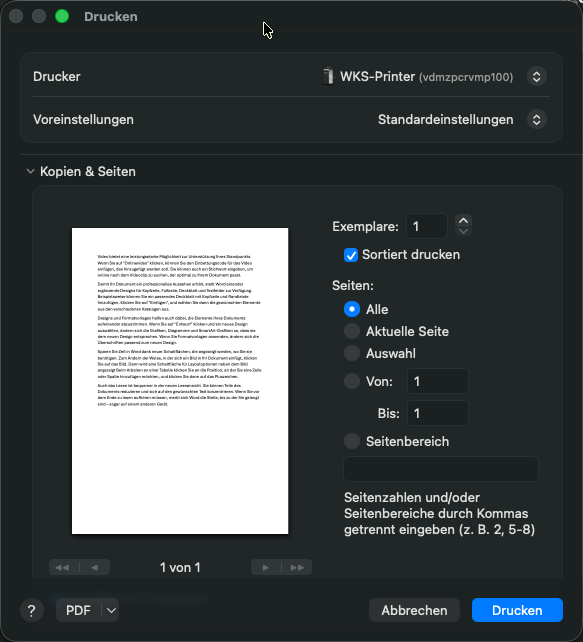Collapse the Kopien & Seiten section
This screenshot has width=583, height=642.
coord(30,172)
